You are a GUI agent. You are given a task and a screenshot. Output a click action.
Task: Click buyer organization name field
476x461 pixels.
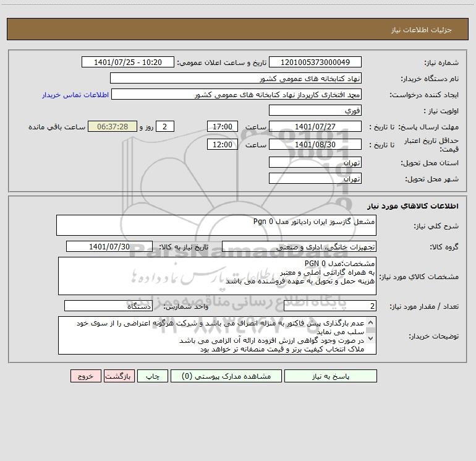click(236, 79)
